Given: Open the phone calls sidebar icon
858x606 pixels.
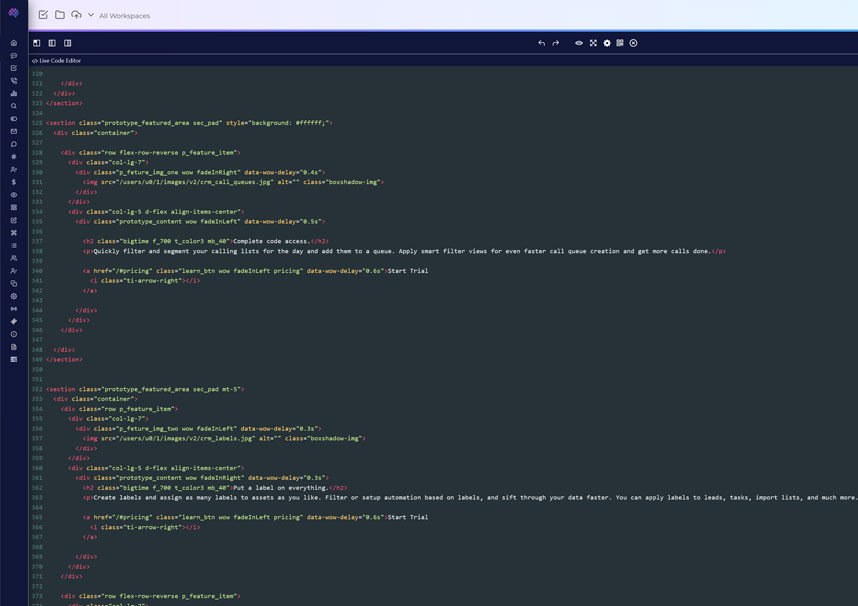Looking at the screenshot, I should [14, 81].
